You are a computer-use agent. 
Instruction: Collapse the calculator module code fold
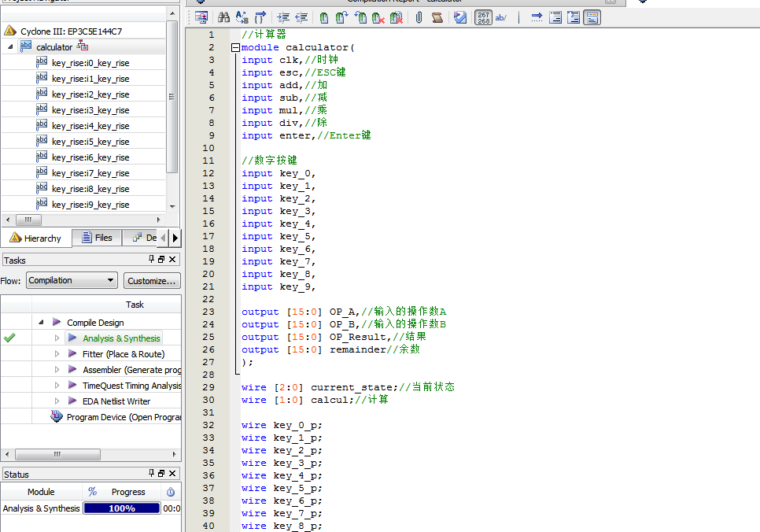coord(235,48)
